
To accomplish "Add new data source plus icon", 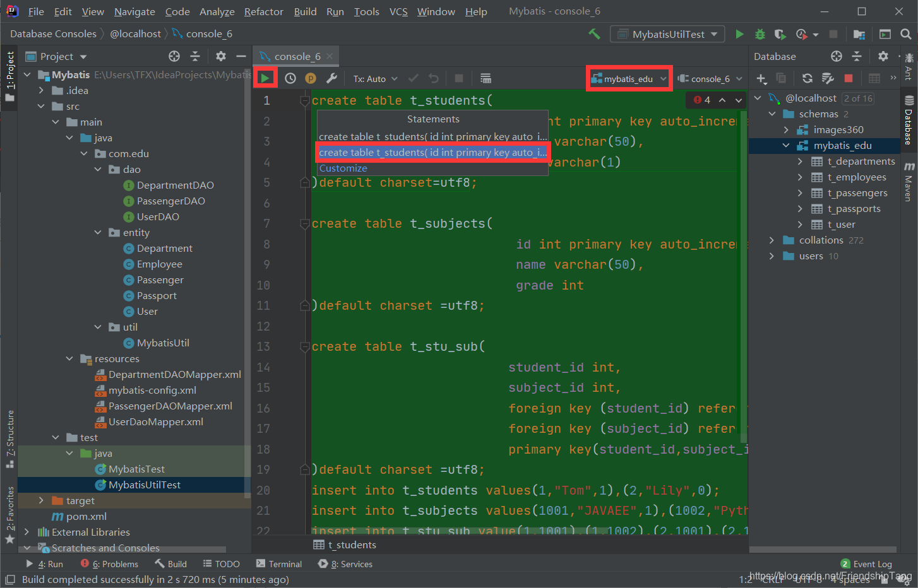I will pyautogui.click(x=761, y=78).
